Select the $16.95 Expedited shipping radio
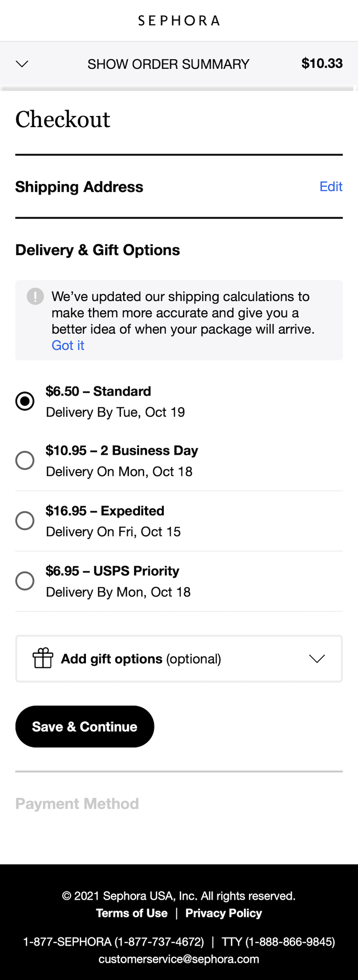The width and height of the screenshot is (358, 980). [25, 521]
